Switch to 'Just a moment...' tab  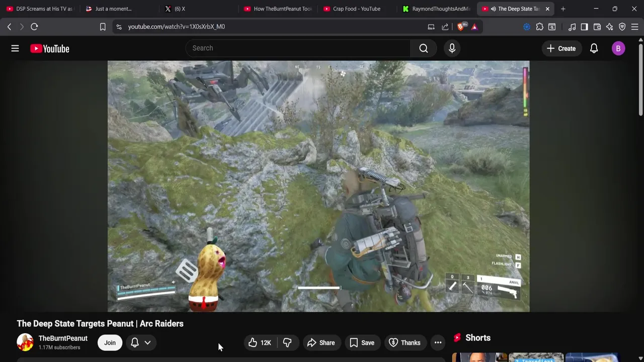tap(120, 9)
